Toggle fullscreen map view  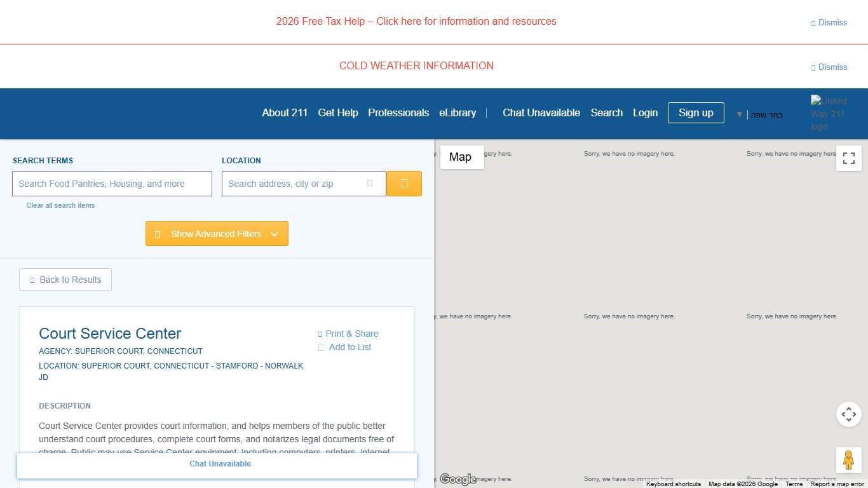click(x=848, y=159)
